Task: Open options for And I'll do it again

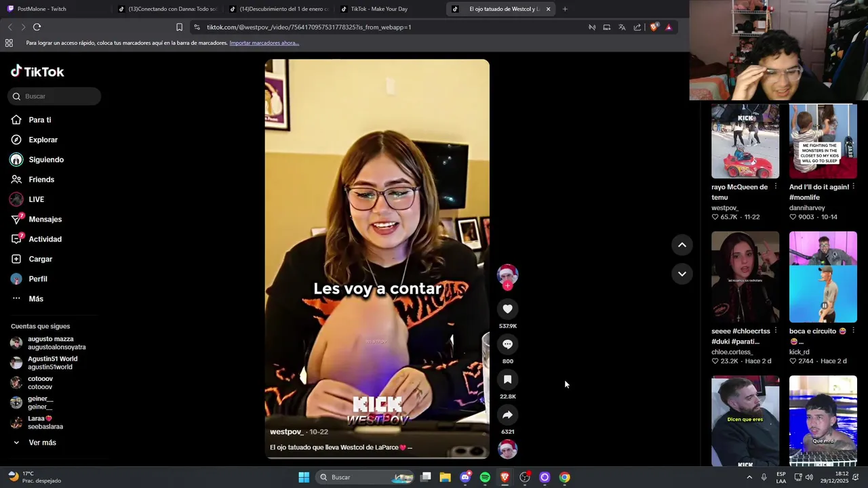Action: [854, 186]
